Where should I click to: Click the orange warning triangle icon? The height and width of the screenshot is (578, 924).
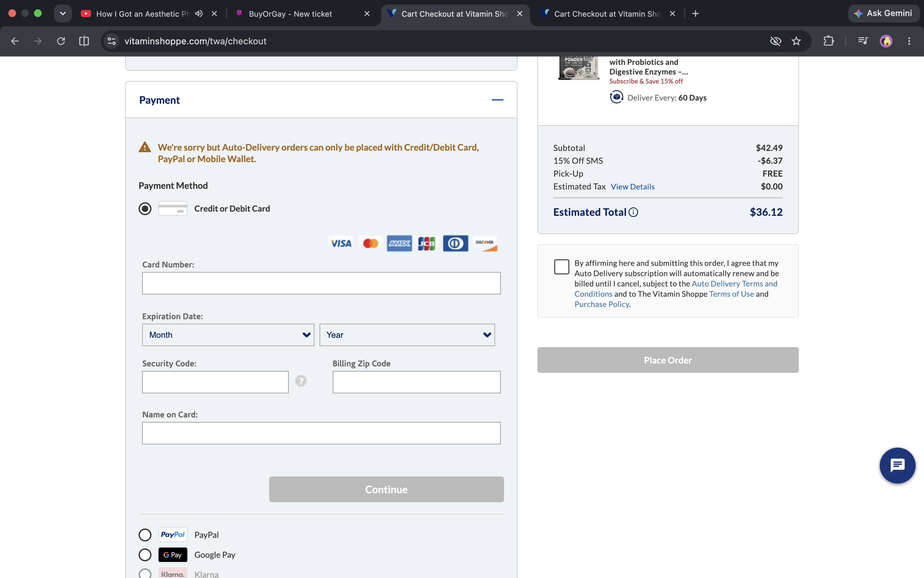(145, 147)
